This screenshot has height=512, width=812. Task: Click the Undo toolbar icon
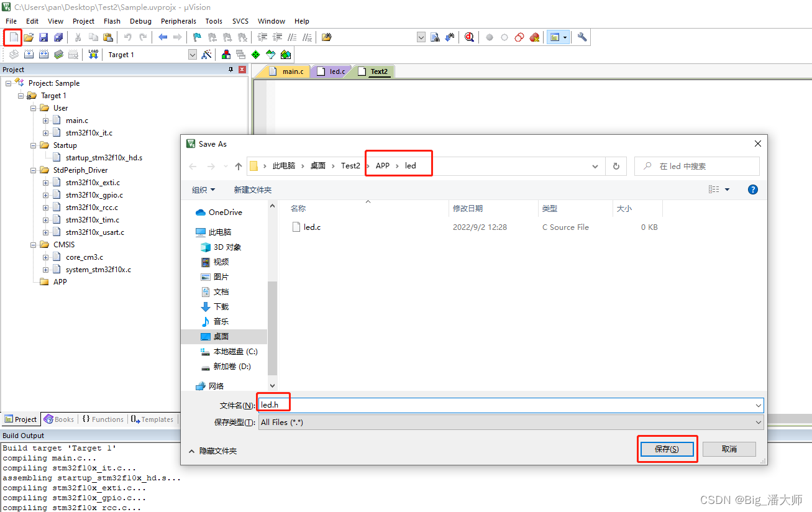pos(128,37)
